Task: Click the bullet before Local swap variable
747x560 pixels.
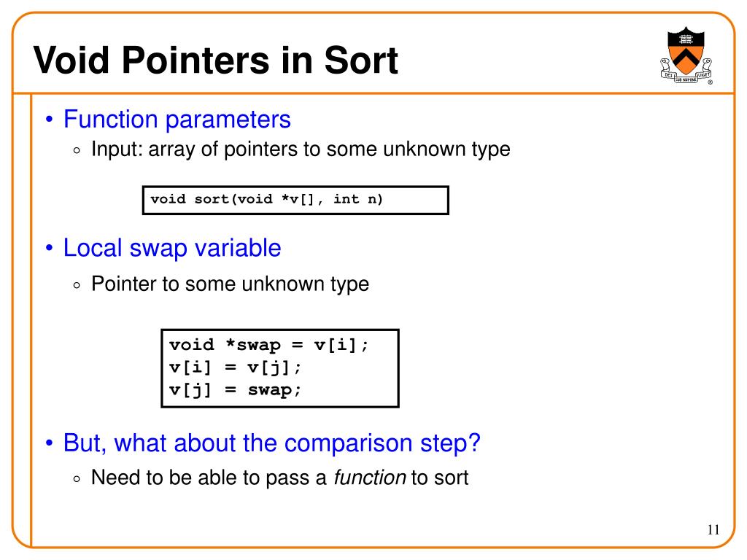Action: pyautogui.click(x=49, y=248)
